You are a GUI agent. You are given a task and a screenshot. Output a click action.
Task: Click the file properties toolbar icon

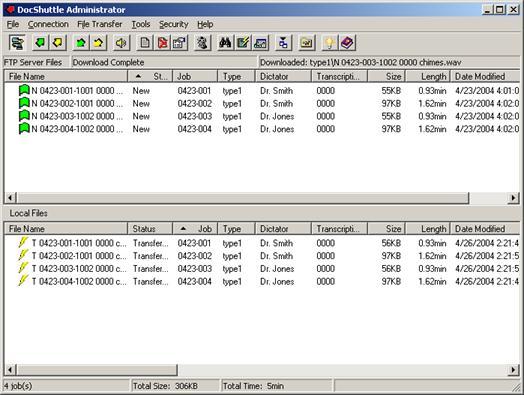(179, 43)
